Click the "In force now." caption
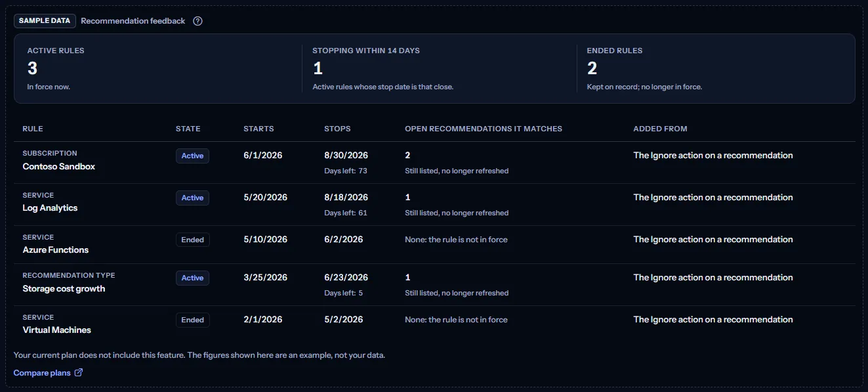Screen dimensions: 868x392 [x=49, y=87]
